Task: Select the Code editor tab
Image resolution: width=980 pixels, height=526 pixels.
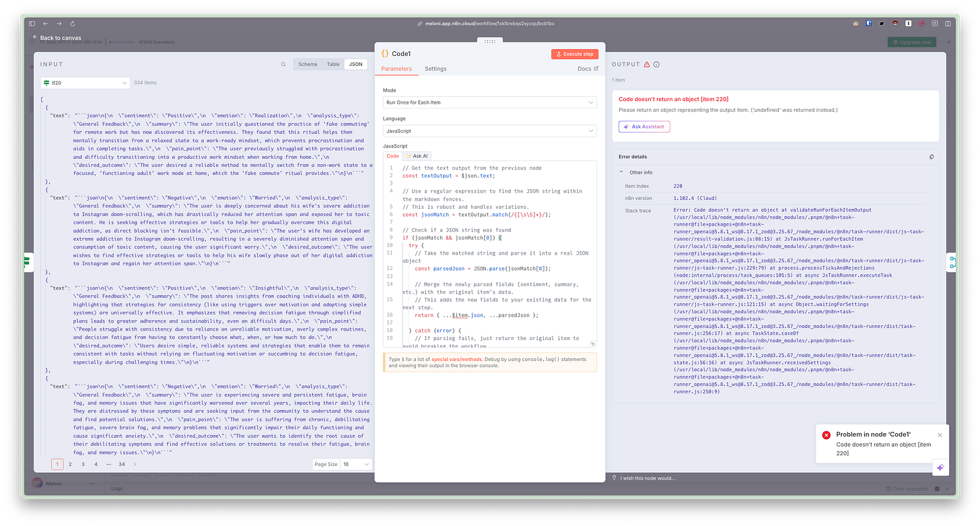Action: pyautogui.click(x=392, y=156)
